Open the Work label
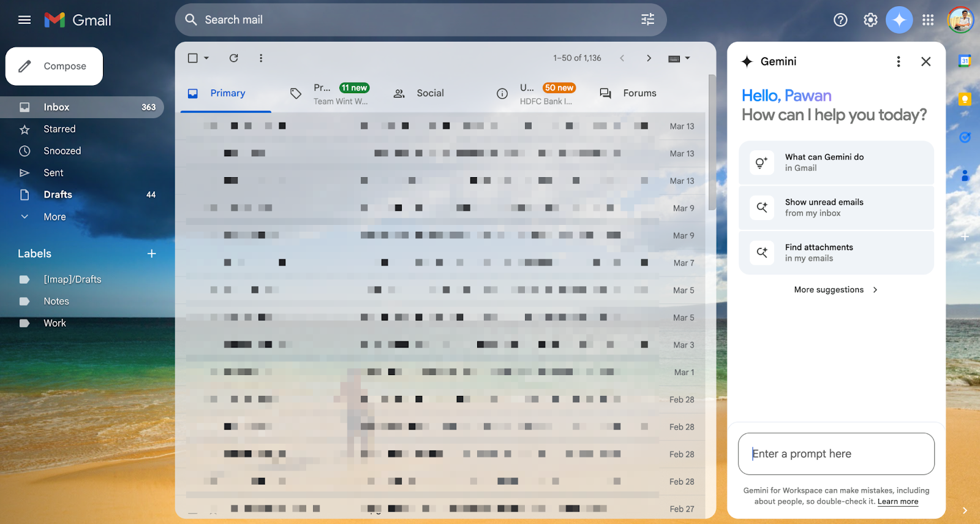 coord(82,323)
